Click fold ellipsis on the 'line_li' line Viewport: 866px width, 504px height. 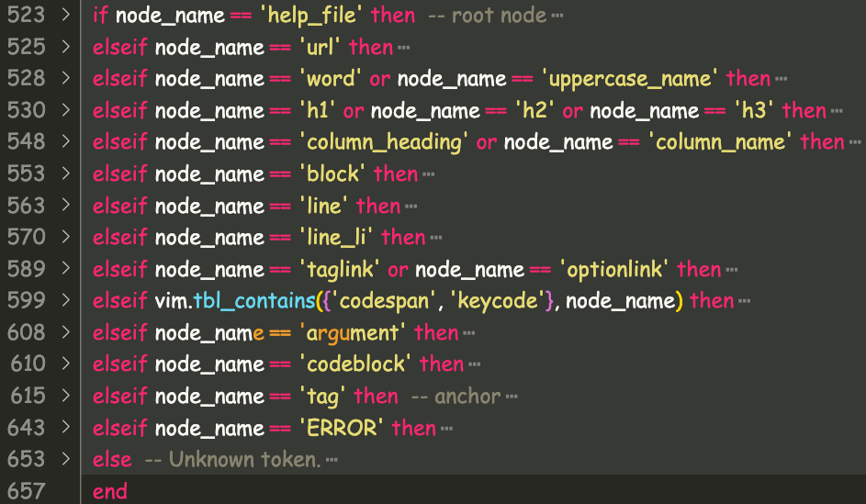pos(436,239)
